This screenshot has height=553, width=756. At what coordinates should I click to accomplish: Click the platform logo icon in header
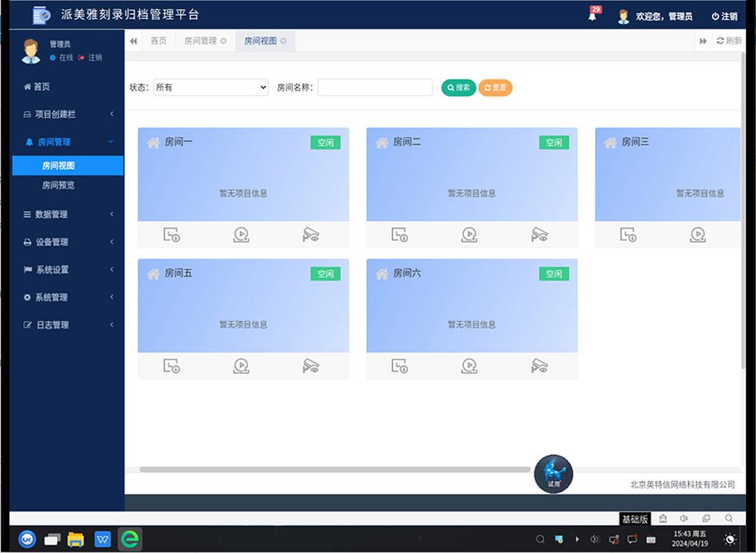(42, 15)
